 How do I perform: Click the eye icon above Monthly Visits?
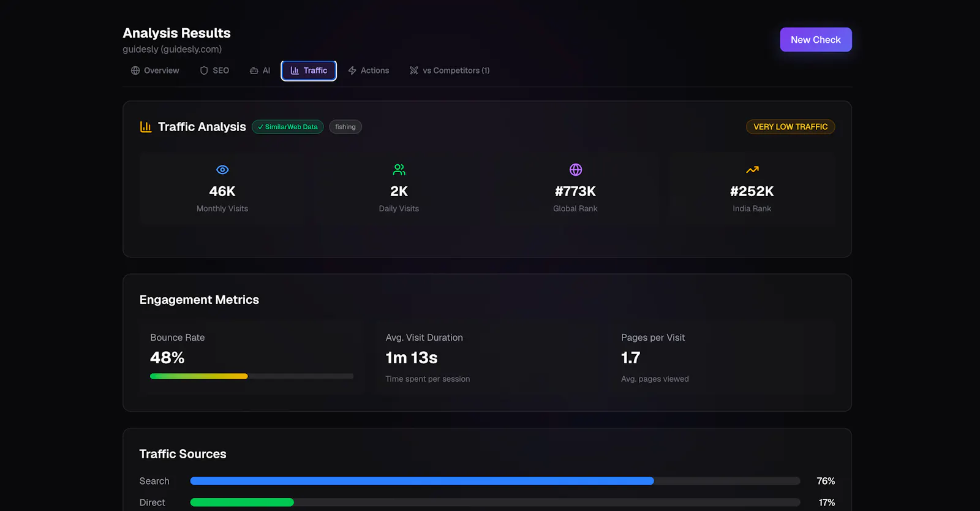222,170
